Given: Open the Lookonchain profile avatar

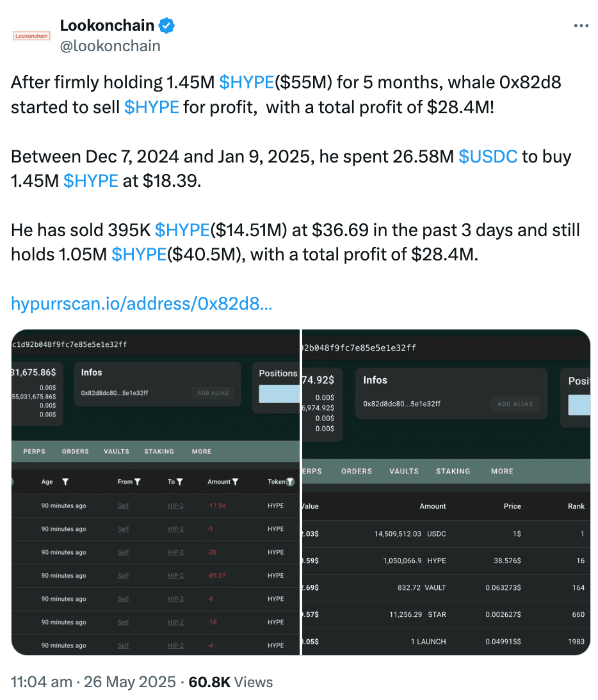Looking at the screenshot, I should (31, 36).
